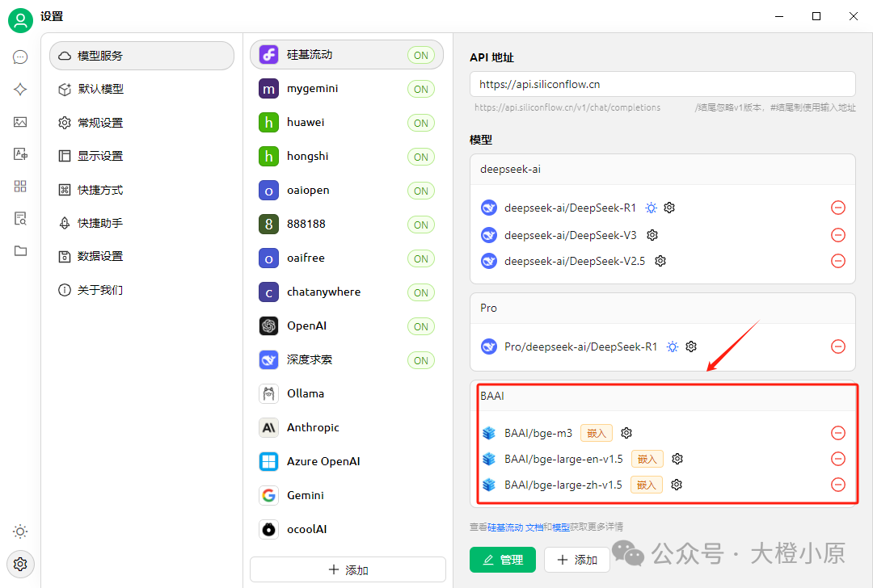Click 添加 button next to 管理

577,560
